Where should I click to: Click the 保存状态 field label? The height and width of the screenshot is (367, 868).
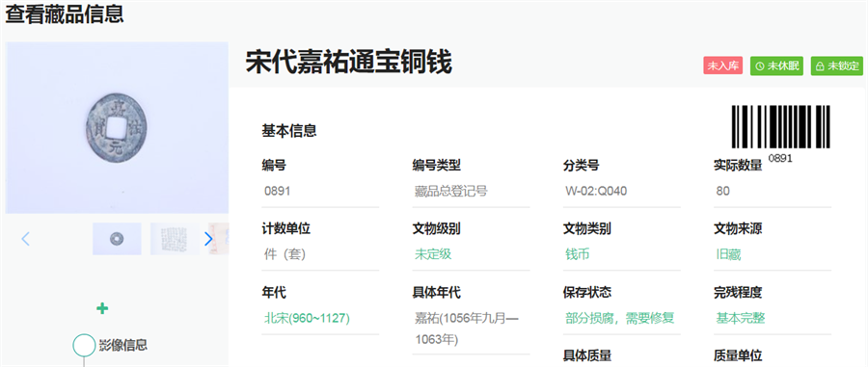coord(587,292)
